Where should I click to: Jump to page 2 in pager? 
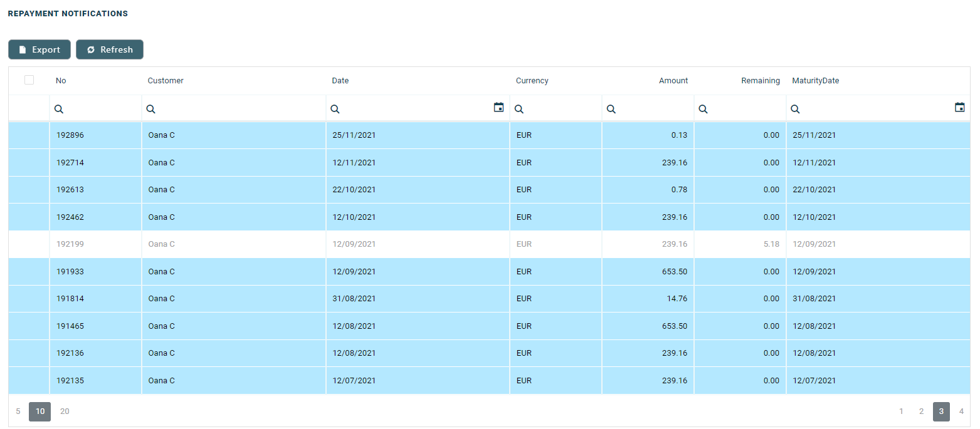click(x=921, y=411)
